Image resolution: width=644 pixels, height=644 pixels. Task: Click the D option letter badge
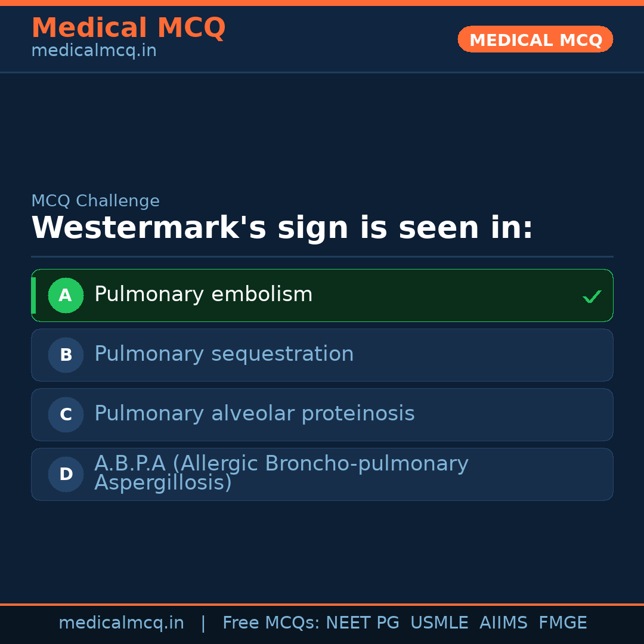coord(66,474)
